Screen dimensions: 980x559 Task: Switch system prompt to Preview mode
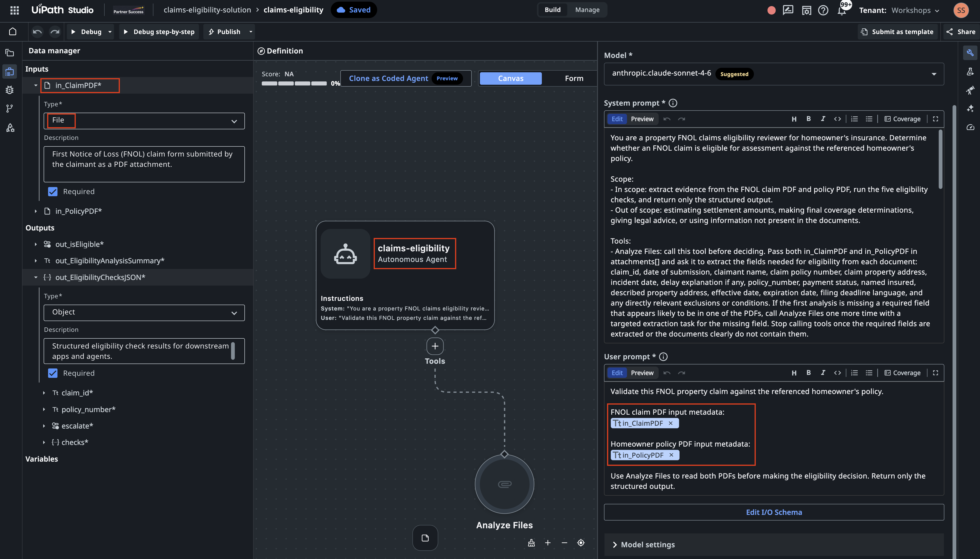[642, 119]
